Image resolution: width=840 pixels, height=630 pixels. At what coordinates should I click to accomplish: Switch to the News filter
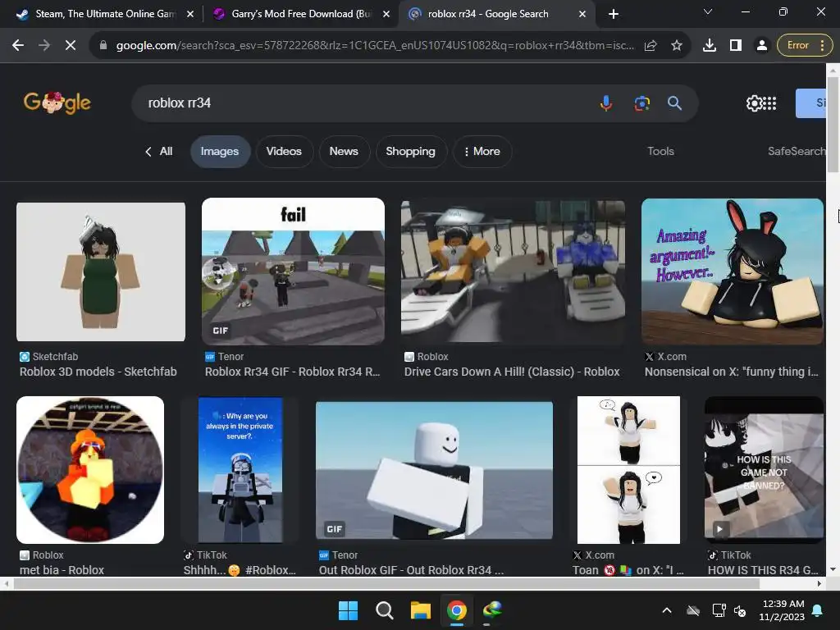[344, 152]
